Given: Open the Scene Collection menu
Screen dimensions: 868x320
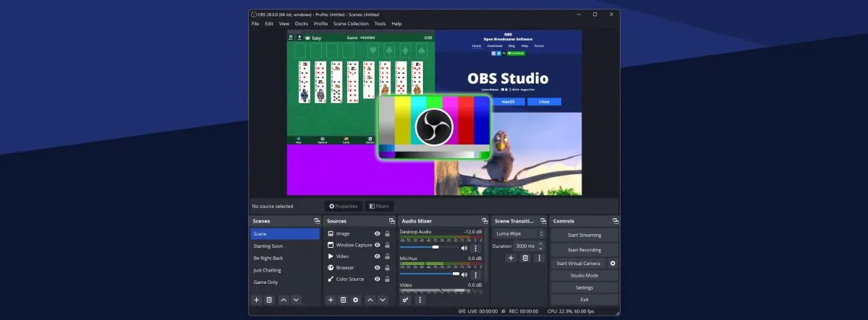Looking at the screenshot, I should pyautogui.click(x=351, y=24).
